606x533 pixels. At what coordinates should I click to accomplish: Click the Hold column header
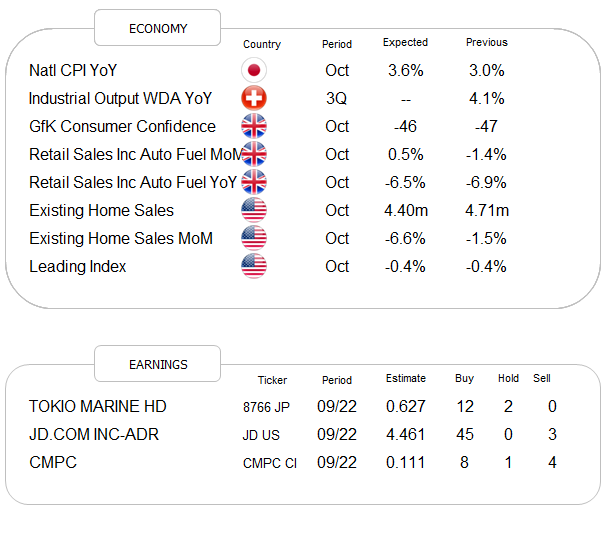coord(508,378)
